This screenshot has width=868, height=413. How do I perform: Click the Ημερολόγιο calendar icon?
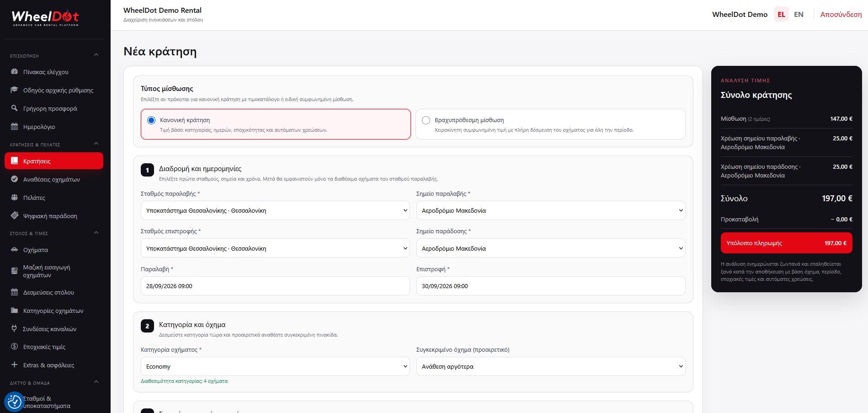14,127
